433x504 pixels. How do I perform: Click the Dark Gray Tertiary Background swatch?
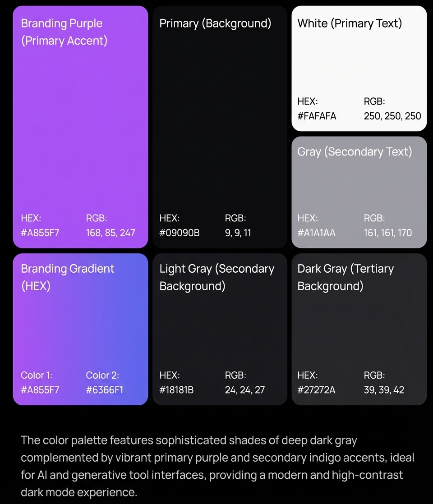click(x=359, y=329)
